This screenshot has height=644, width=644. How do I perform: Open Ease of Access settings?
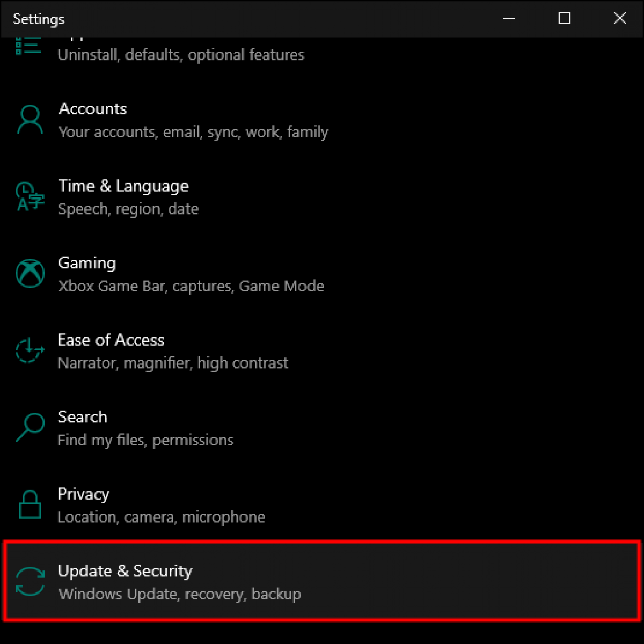[111, 340]
